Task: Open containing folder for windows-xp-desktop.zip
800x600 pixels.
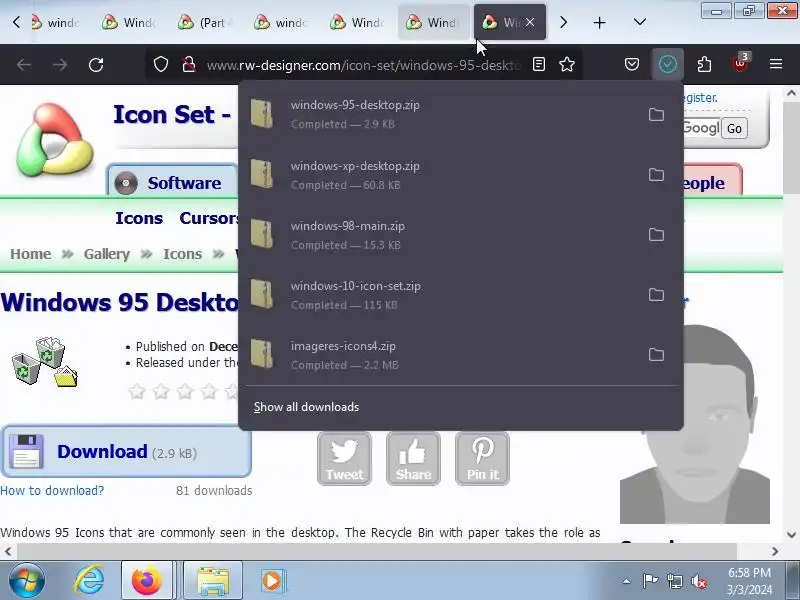Action: click(656, 174)
